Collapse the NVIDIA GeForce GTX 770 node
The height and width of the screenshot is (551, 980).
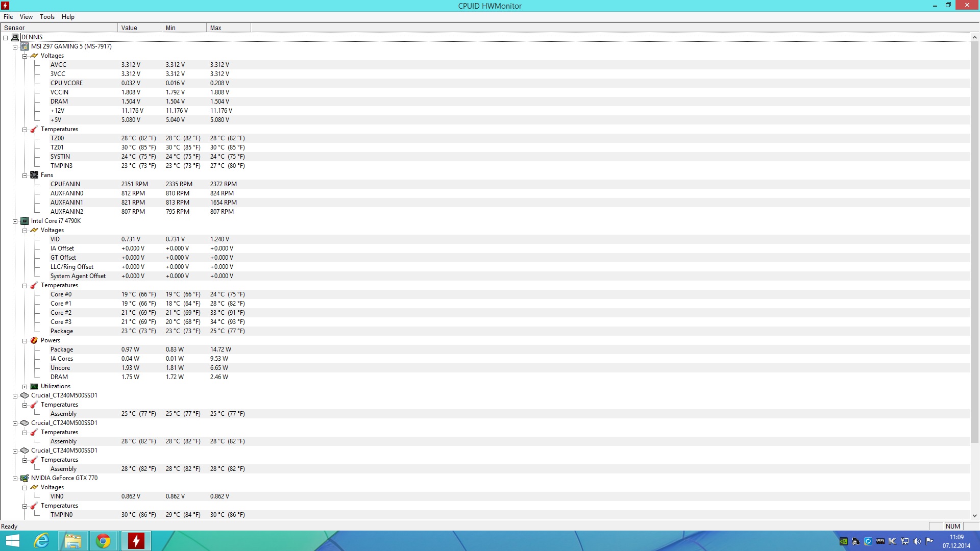pos(15,479)
